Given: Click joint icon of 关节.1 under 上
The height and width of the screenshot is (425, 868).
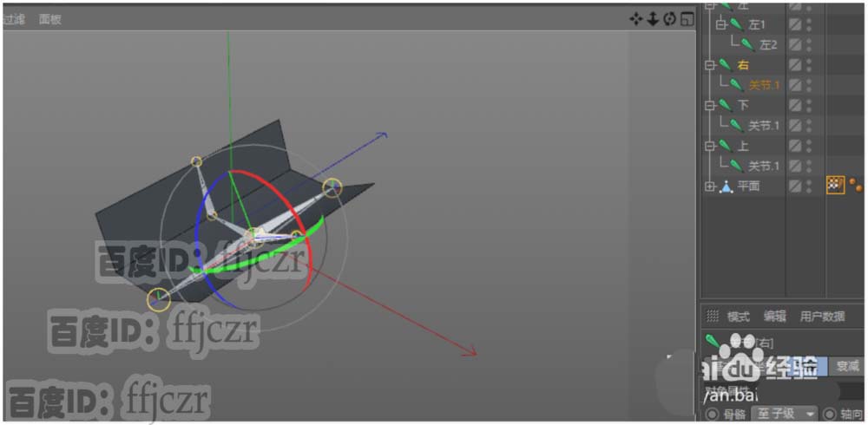Looking at the screenshot, I should (736, 166).
